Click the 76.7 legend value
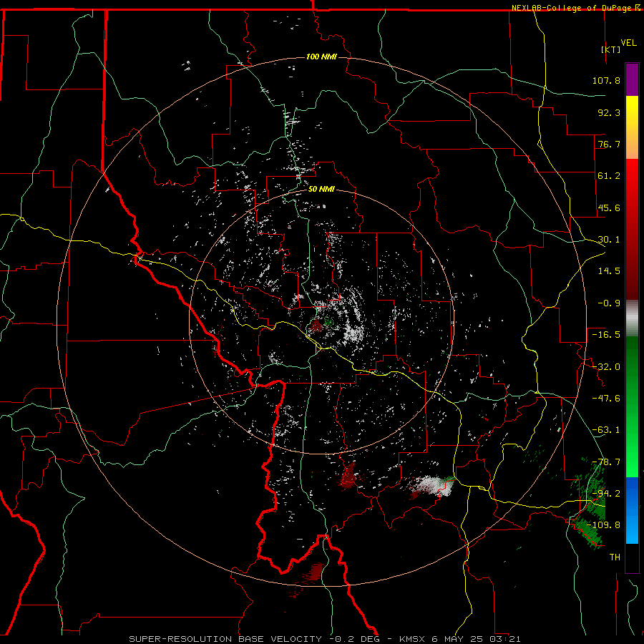644x644 pixels. tap(609, 144)
